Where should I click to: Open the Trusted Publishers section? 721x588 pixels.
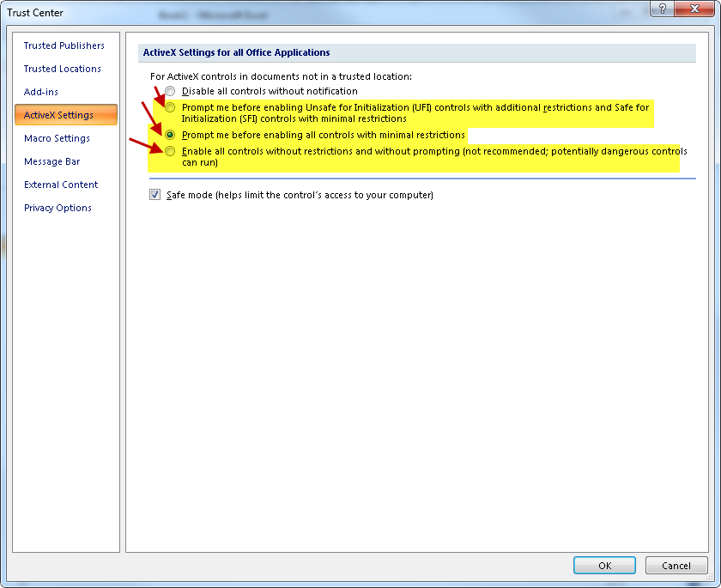[x=64, y=45]
